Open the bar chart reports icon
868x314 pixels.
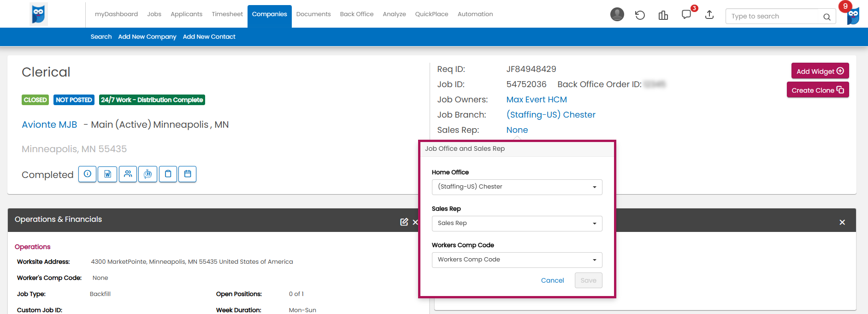click(663, 15)
